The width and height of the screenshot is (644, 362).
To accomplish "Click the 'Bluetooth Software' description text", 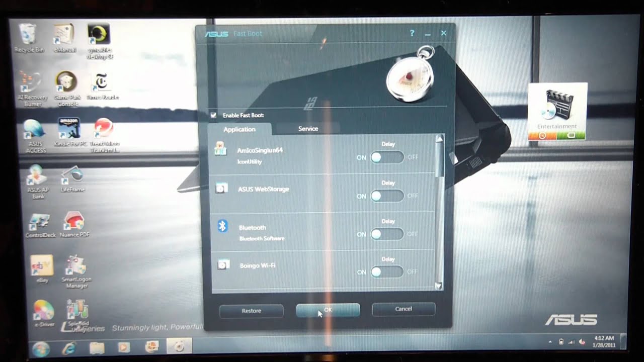I will (262, 238).
